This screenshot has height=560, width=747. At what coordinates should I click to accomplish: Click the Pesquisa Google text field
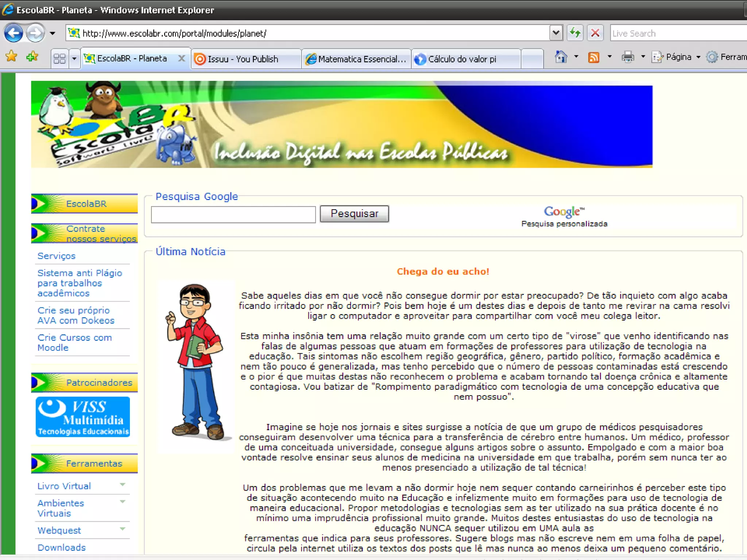tap(233, 214)
